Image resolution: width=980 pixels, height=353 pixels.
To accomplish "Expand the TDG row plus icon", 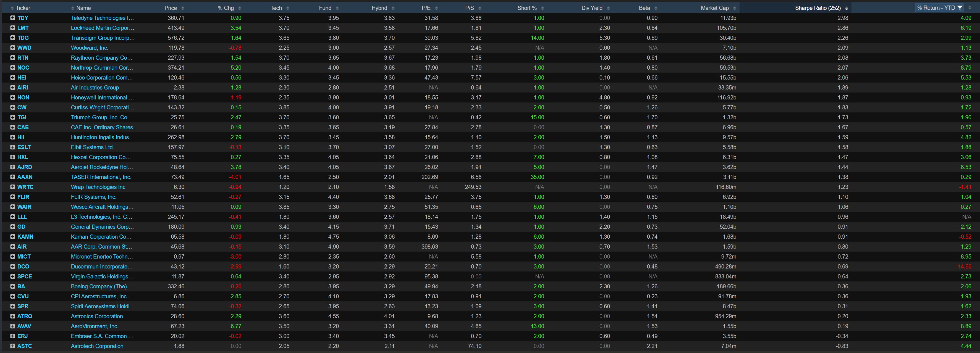I will [x=12, y=38].
